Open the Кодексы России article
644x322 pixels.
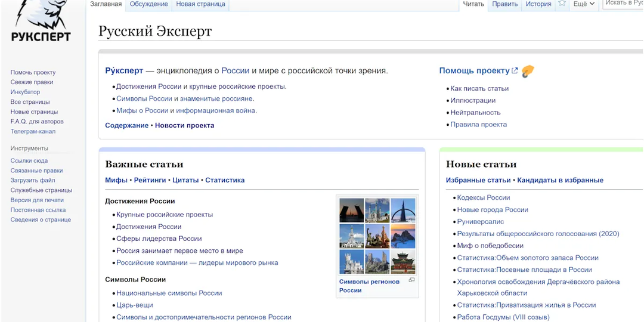(x=484, y=197)
